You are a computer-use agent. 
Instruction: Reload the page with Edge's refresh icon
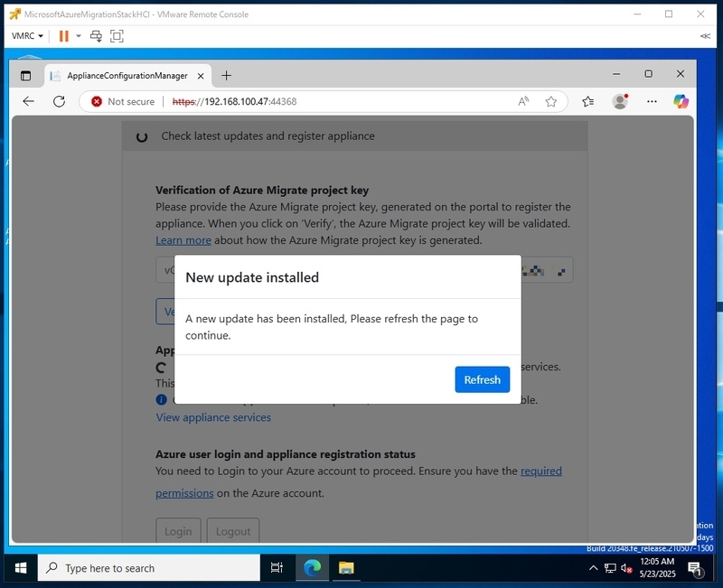59,101
